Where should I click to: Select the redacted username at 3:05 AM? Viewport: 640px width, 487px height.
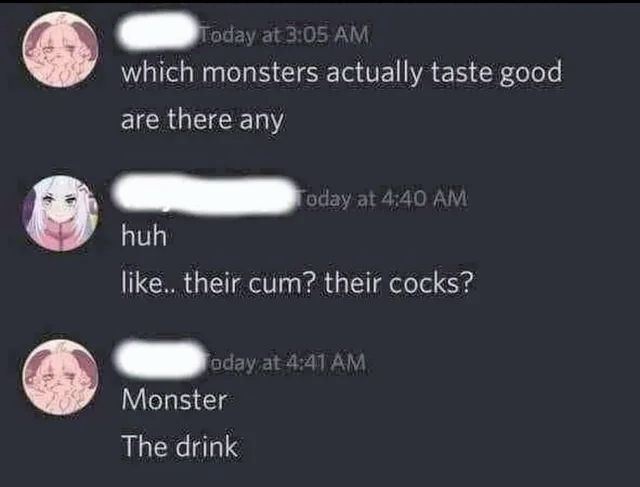(x=157, y=31)
